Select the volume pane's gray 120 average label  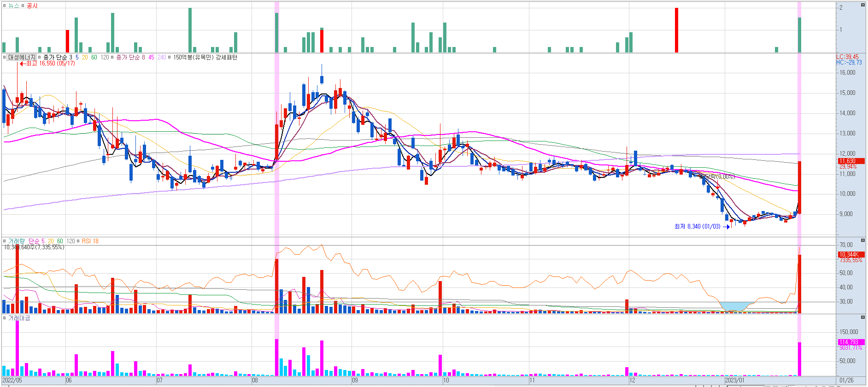(70, 241)
